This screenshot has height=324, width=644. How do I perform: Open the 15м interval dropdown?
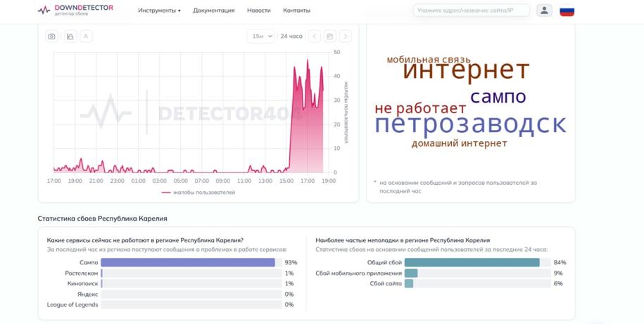coord(261,36)
